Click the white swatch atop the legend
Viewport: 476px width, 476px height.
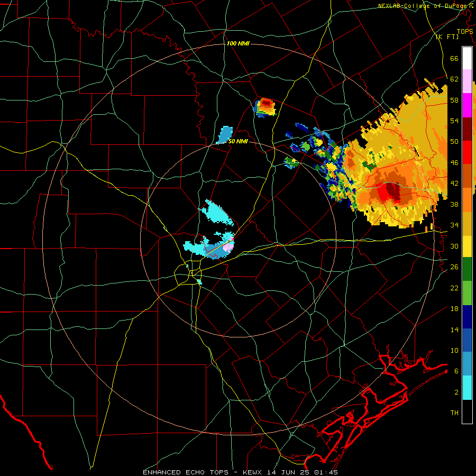[467, 58]
